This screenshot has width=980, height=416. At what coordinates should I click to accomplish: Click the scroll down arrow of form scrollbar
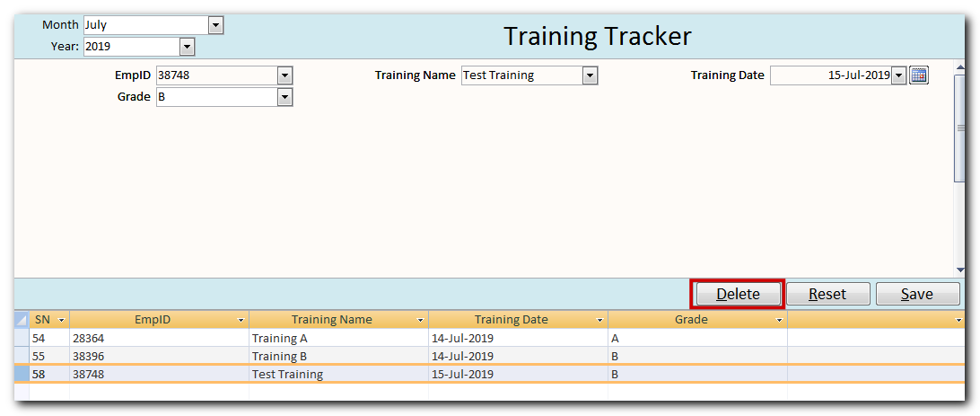pyautogui.click(x=960, y=270)
